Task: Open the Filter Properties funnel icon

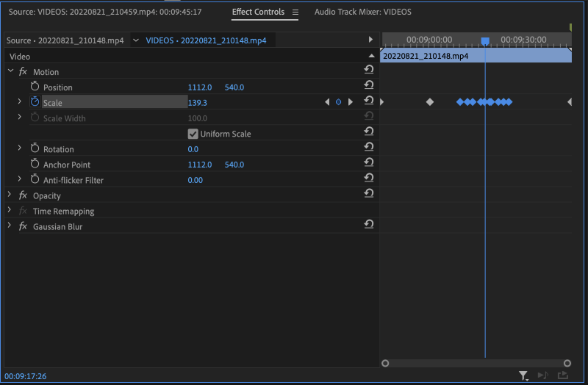Action: point(523,375)
